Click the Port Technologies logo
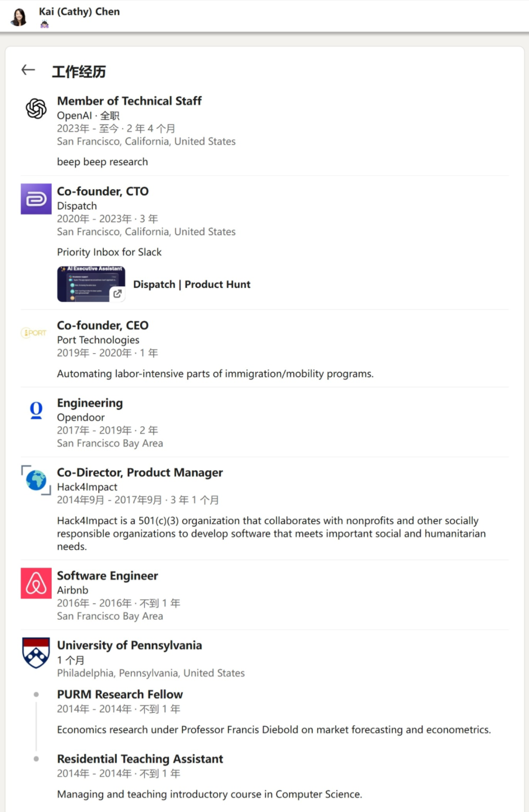The width and height of the screenshot is (529, 812). coord(34,333)
